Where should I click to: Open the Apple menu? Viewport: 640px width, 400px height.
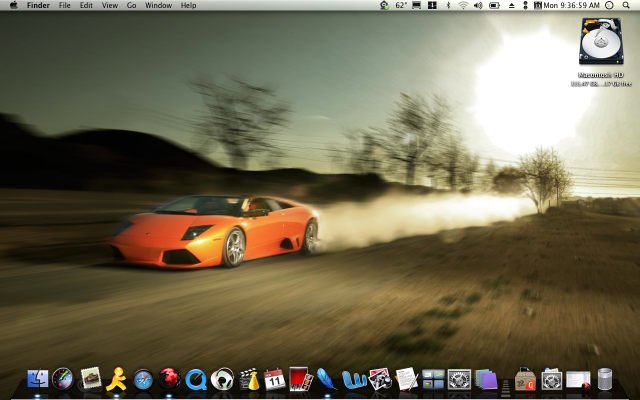13,5
